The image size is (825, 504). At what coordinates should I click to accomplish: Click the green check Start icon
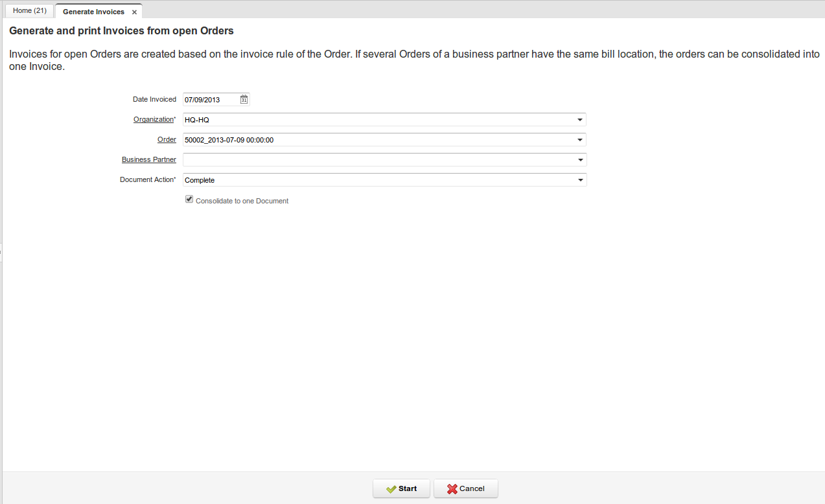pos(392,488)
